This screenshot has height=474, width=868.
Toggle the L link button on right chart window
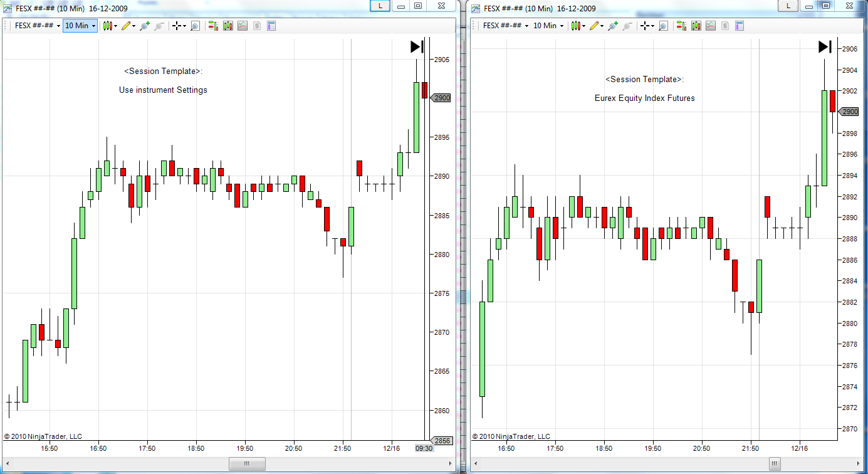[787, 6]
